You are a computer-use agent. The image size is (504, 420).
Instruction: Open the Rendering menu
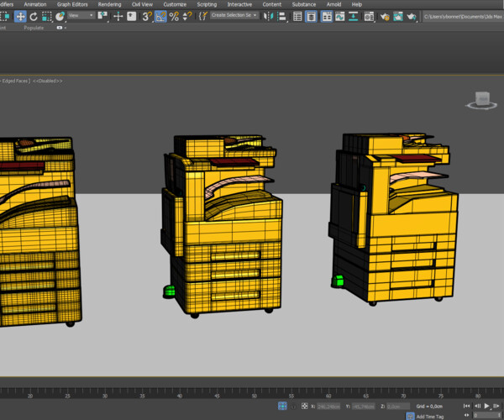[x=109, y=4]
